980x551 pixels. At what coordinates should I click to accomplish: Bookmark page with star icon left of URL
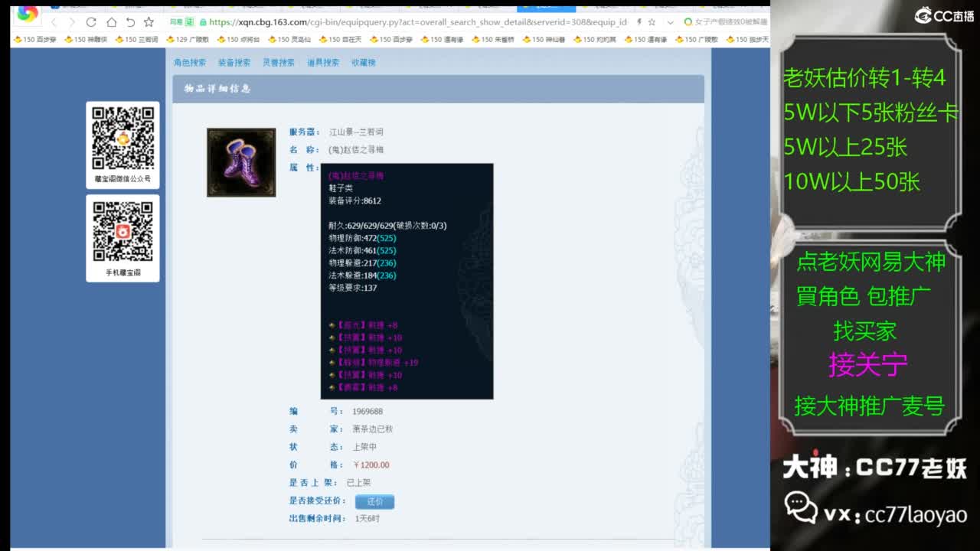click(x=149, y=22)
